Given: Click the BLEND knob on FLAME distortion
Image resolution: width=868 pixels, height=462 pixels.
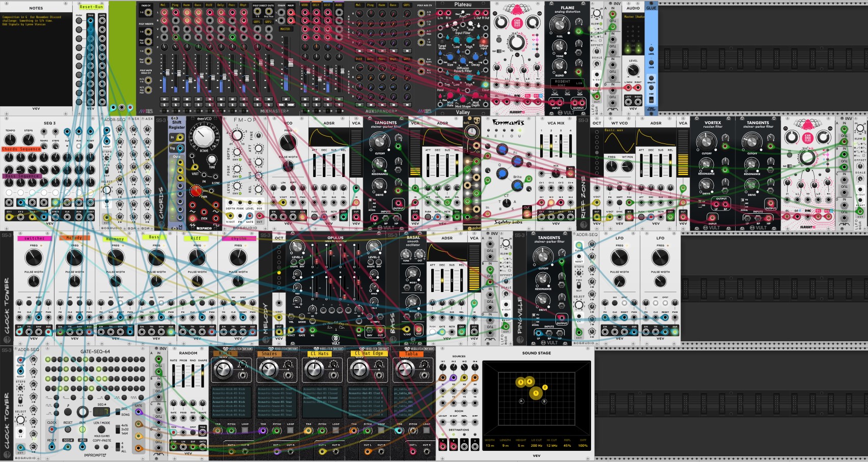Looking at the screenshot, I should point(559,66).
